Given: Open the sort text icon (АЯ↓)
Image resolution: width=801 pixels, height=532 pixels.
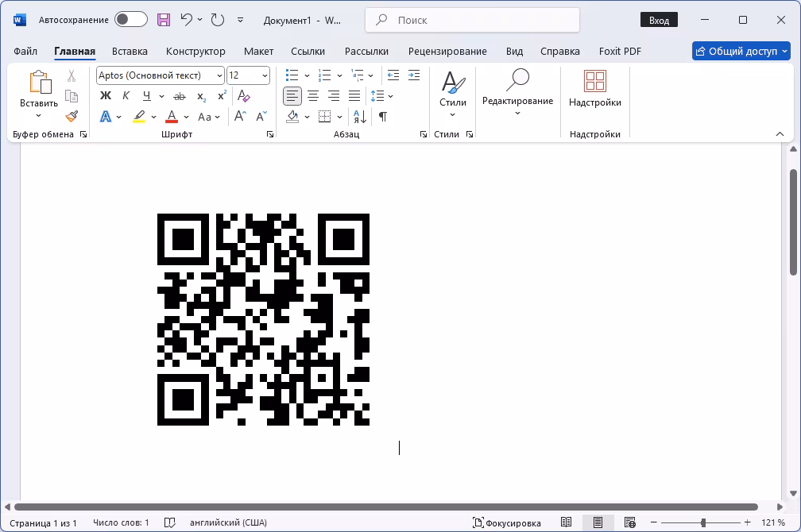Looking at the screenshot, I should [x=358, y=116].
